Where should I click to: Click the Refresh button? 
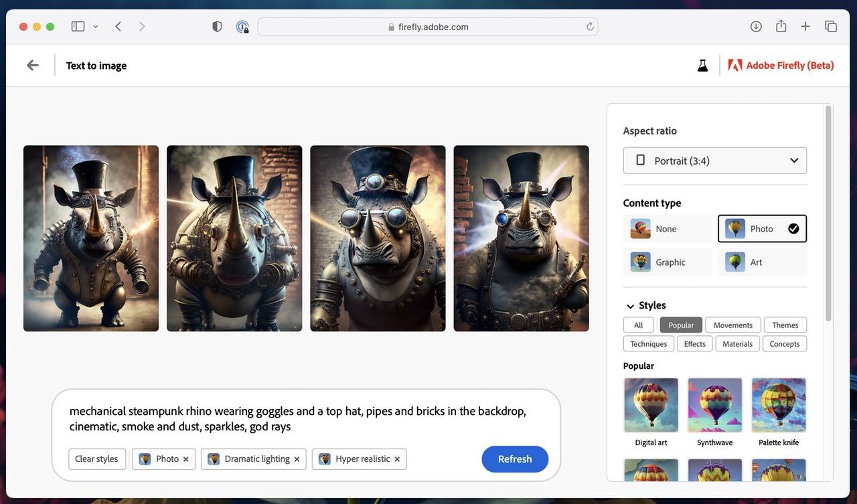515,459
